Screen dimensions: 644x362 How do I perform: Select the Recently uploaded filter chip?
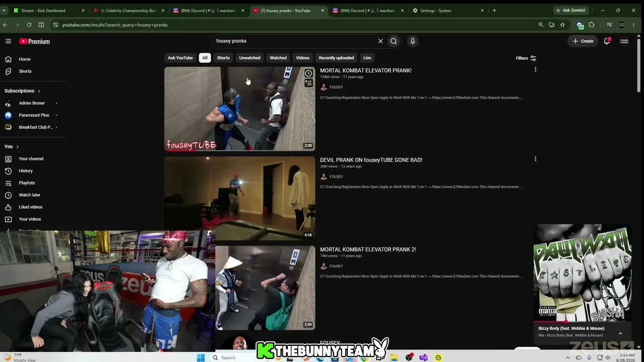(x=336, y=58)
